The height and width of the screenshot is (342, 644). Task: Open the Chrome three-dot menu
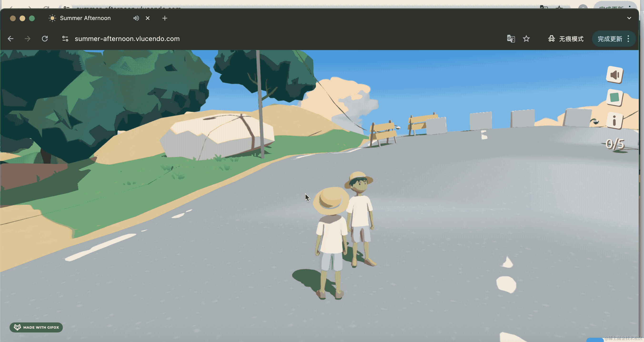(x=628, y=39)
